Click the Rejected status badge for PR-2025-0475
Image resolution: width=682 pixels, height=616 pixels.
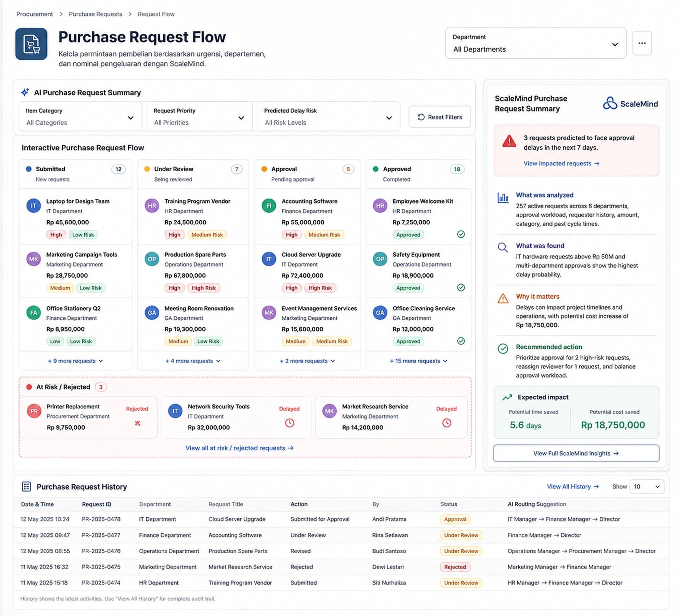(455, 567)
